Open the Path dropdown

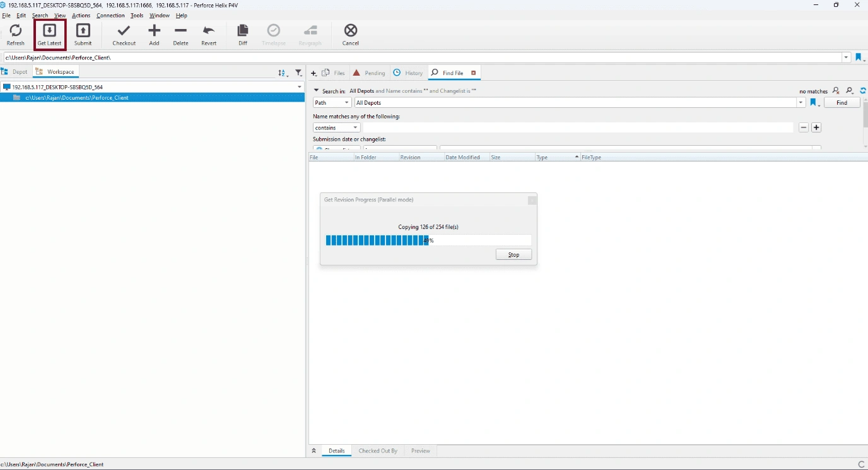pyautogui.click(x=332, y=103)
